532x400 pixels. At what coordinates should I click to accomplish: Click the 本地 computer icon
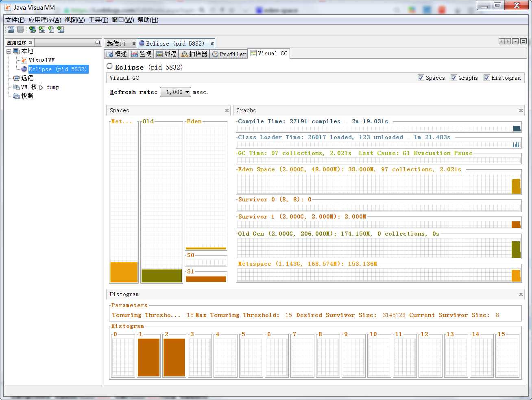click(16, 51)
